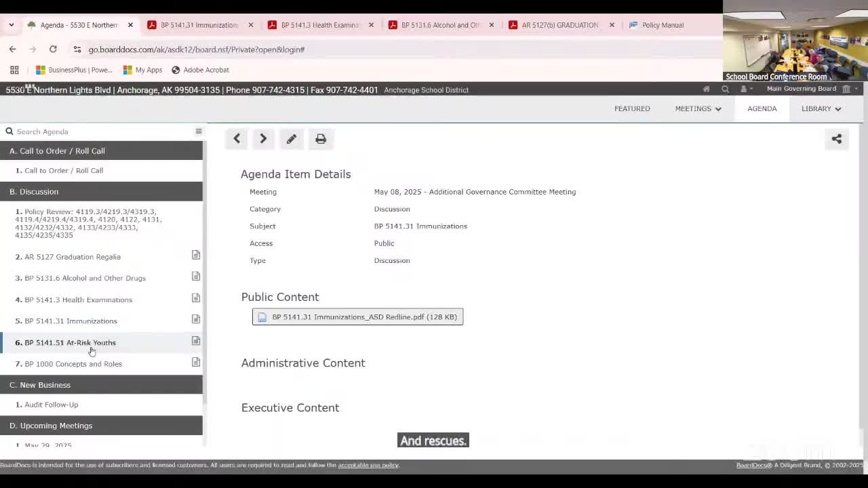Close the BP 5141.31 Immunizations tab
Screen dimensions: 868x488
[251, 25]
